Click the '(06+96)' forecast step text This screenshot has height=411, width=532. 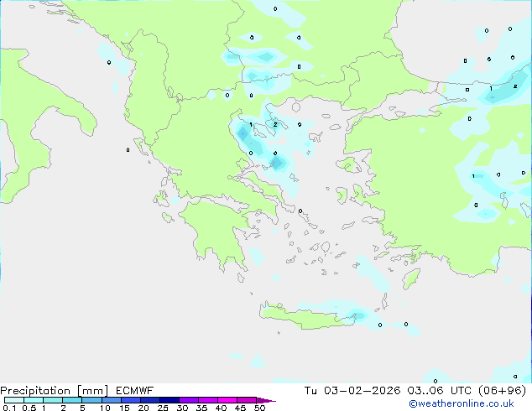point(502,391)
